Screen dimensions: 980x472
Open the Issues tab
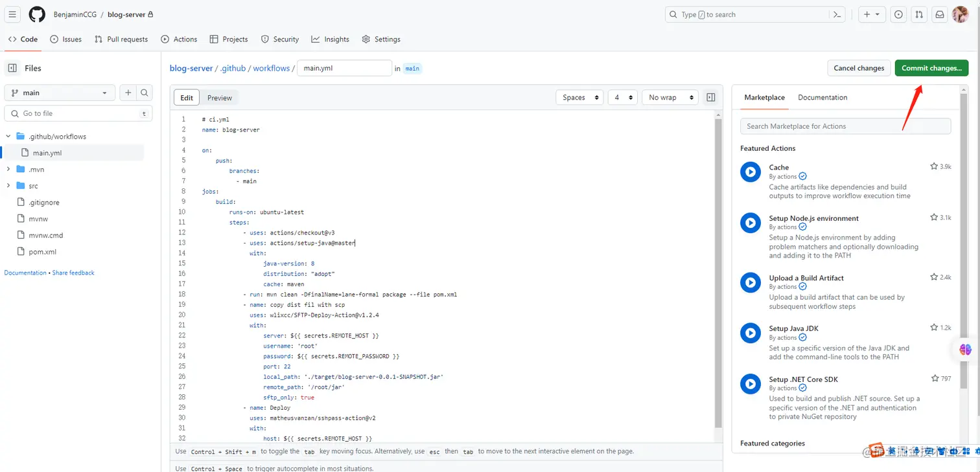[66, 39]
